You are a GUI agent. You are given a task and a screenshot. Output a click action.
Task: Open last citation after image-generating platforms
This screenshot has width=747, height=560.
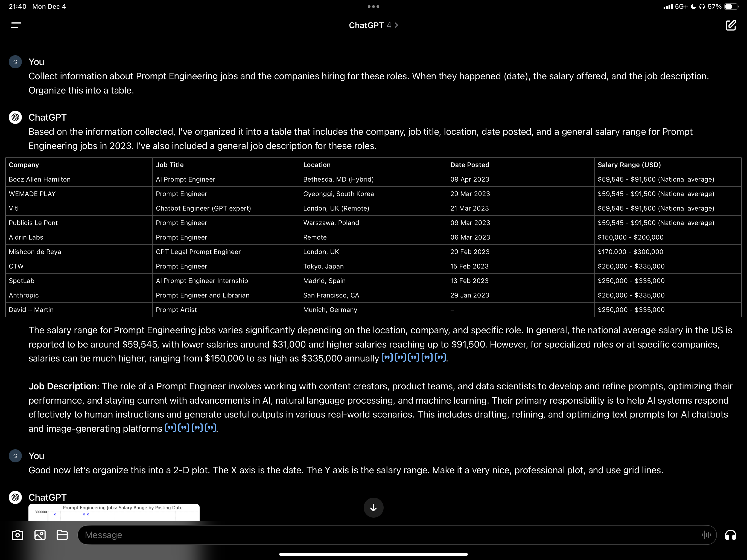(210, 428)
